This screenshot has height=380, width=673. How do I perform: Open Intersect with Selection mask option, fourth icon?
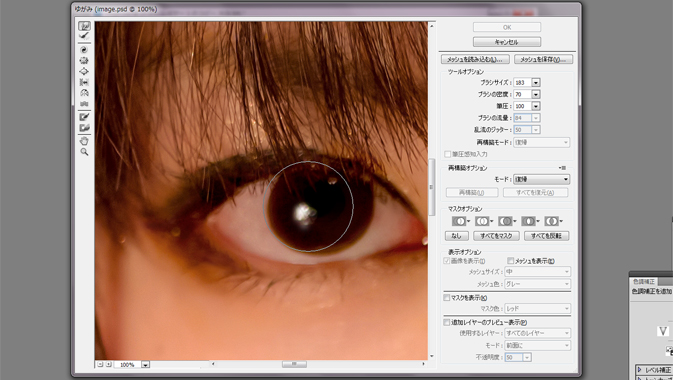[531, 221]
